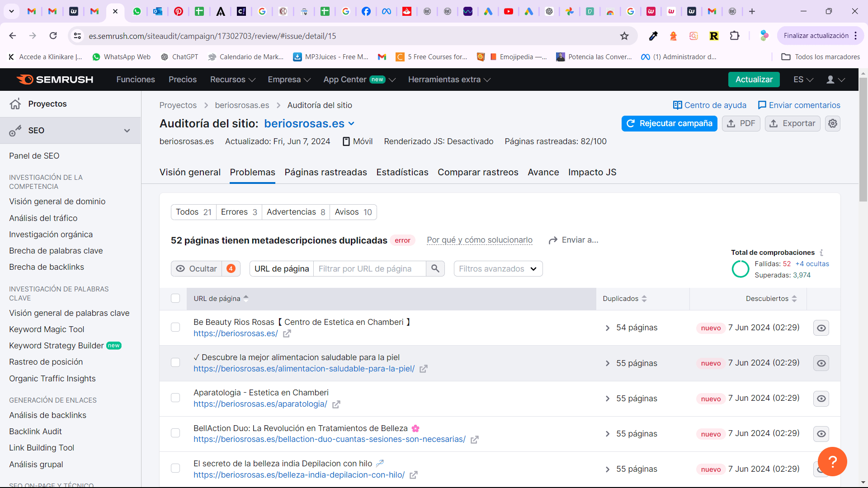Select all rows header checkbox

coord(175,299)
